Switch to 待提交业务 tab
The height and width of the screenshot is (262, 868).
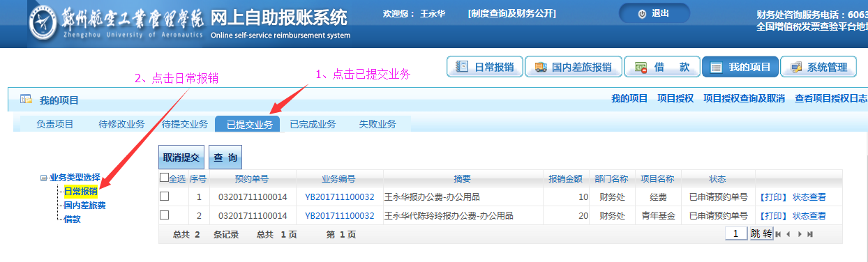click(184, 124)
